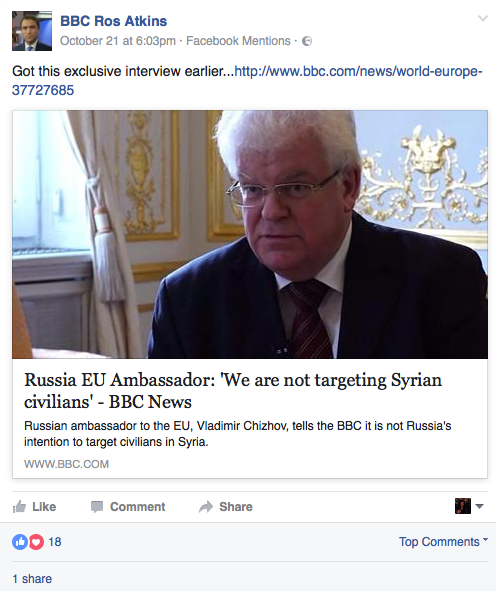Image resolution: width=496 pixels, height=591 pixels.
Task: Expand the Top Comments sort dropdown
Action: [443, 542]
